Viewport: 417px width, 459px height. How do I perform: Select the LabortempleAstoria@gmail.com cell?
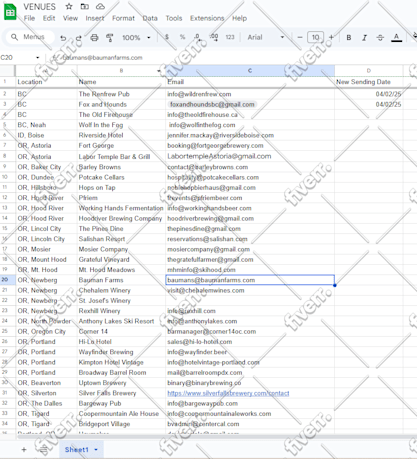[x=250, y=156]
